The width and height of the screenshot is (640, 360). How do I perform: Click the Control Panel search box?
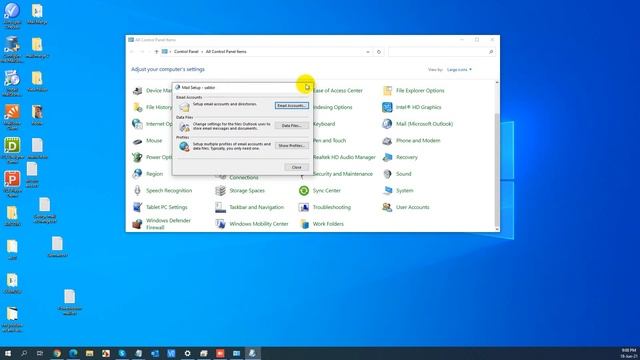click(x=441, y=52)
